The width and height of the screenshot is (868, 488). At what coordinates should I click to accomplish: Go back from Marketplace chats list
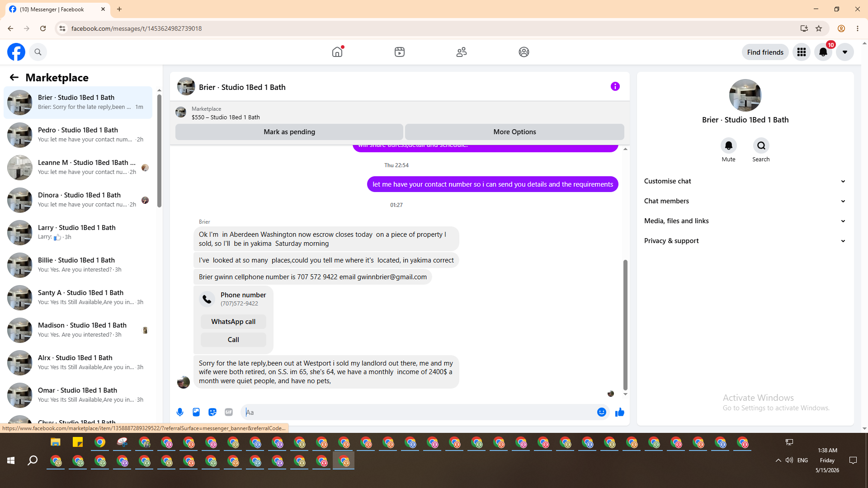(x=14, y=78)
